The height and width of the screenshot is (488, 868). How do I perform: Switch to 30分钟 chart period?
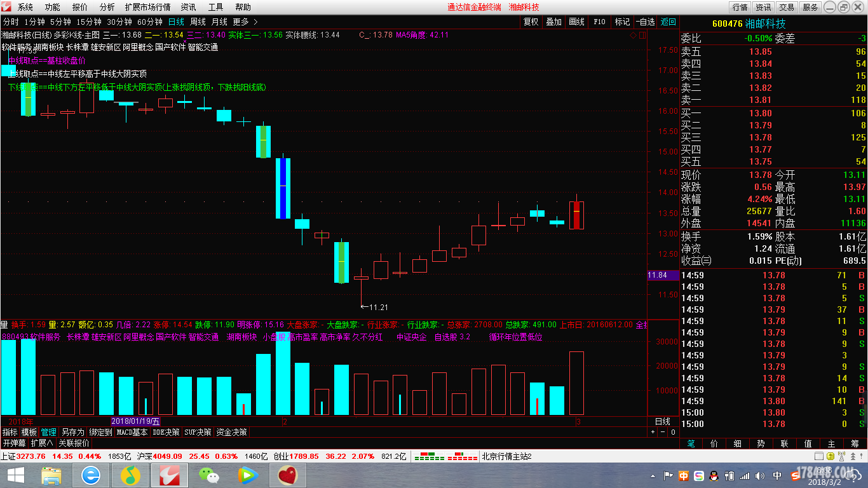[119, 22]
